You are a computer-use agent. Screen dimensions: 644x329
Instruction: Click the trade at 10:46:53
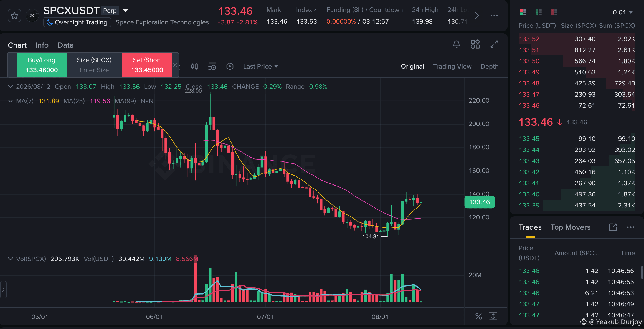577,293
